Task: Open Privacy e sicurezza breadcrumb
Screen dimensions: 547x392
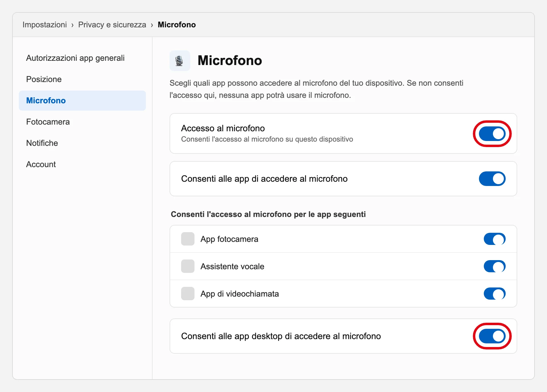Action: (112, 25)
